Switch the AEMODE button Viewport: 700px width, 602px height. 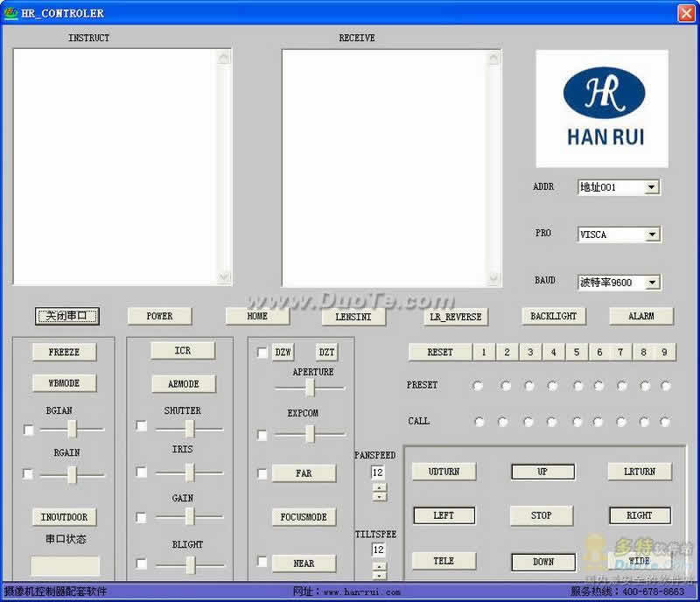click(x=184, y=383)
